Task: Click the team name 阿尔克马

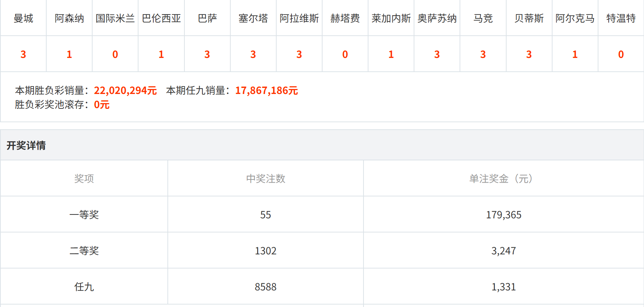Action: [x=575, y=18]
